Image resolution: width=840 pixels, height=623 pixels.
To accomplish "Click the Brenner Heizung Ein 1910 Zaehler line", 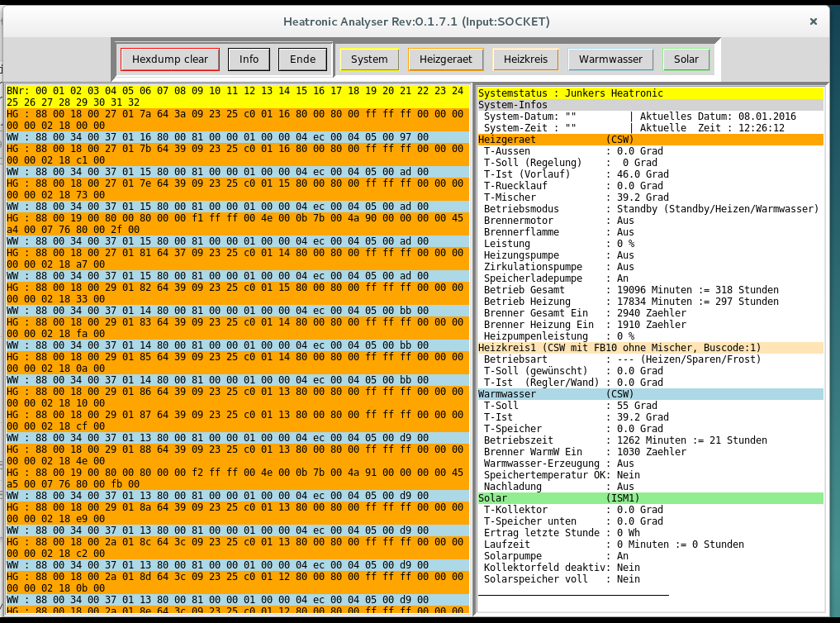I will 585,325.
